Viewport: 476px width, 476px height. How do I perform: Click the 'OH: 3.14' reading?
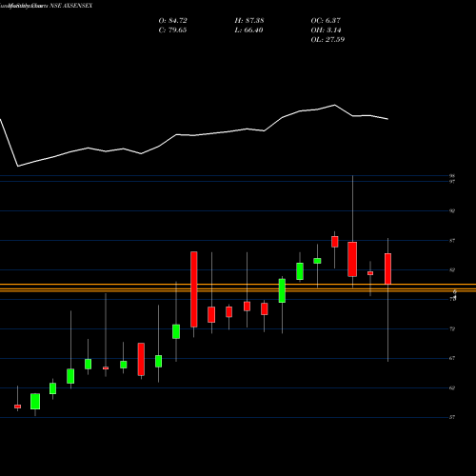326,30
